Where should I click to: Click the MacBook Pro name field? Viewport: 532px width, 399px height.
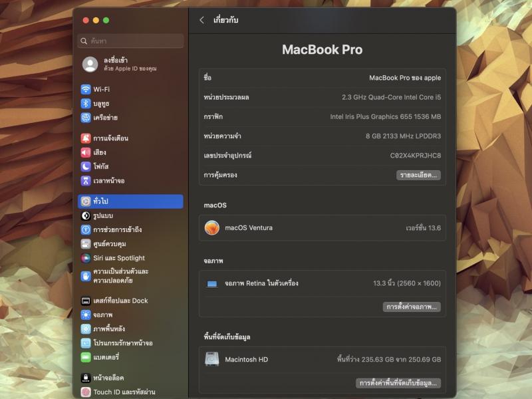coord(404,78)
